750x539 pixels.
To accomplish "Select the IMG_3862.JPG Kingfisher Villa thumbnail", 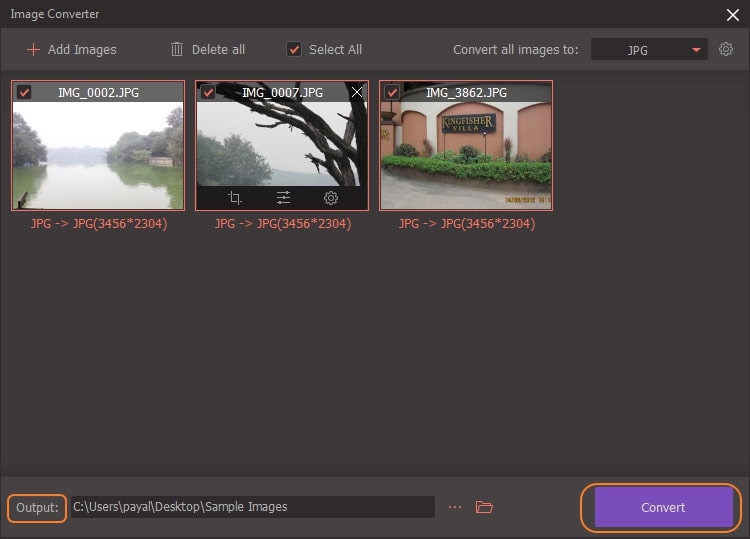I will [466, 155].
